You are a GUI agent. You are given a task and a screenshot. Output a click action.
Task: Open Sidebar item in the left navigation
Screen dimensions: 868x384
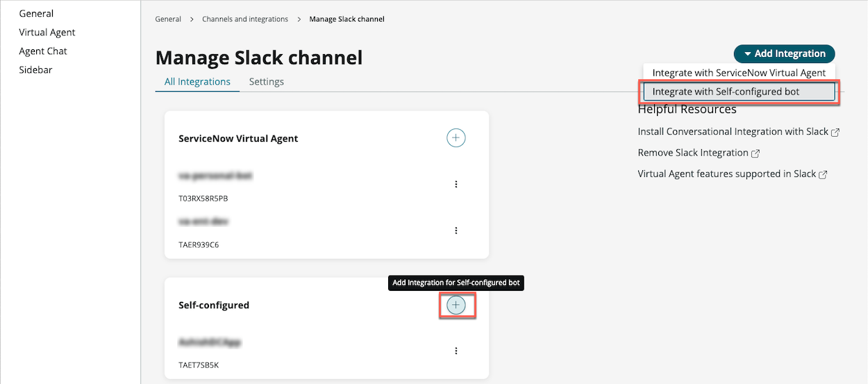[35, 69]
